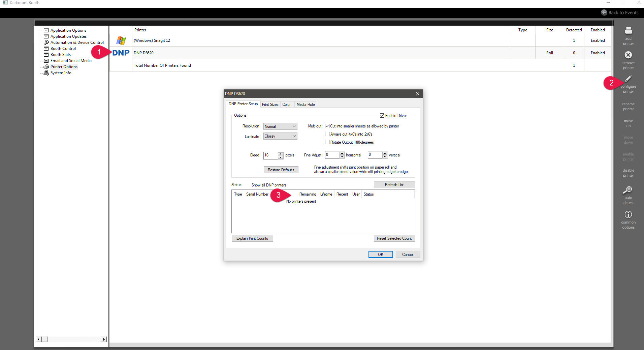Confirm the dialog with OK

(381, 255)
